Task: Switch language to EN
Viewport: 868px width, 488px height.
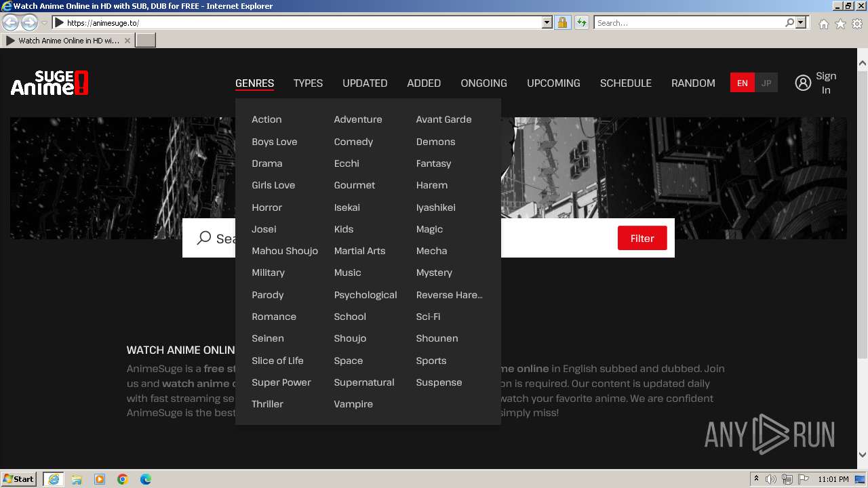Action: (x=742, y=83)
